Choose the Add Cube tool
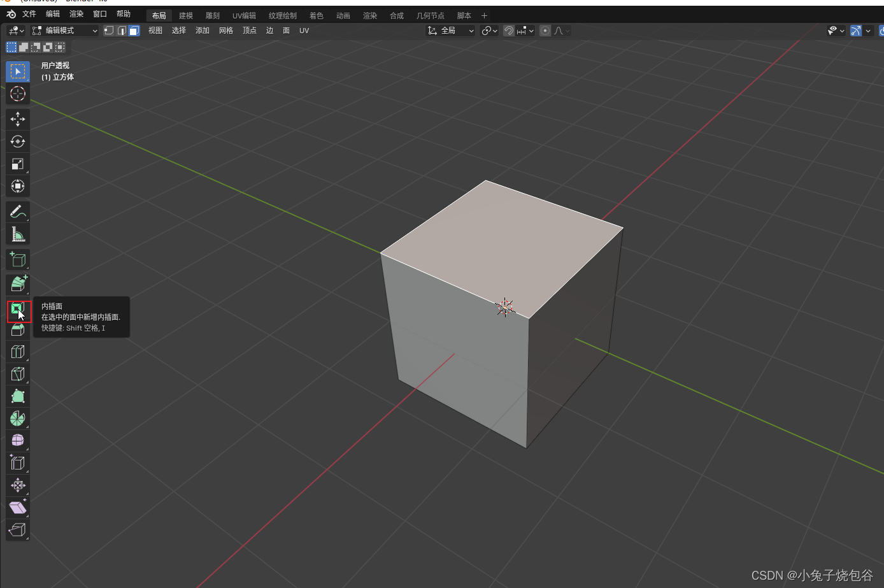The width and height of the screenshot is (884, 588). tap(18, 259)
